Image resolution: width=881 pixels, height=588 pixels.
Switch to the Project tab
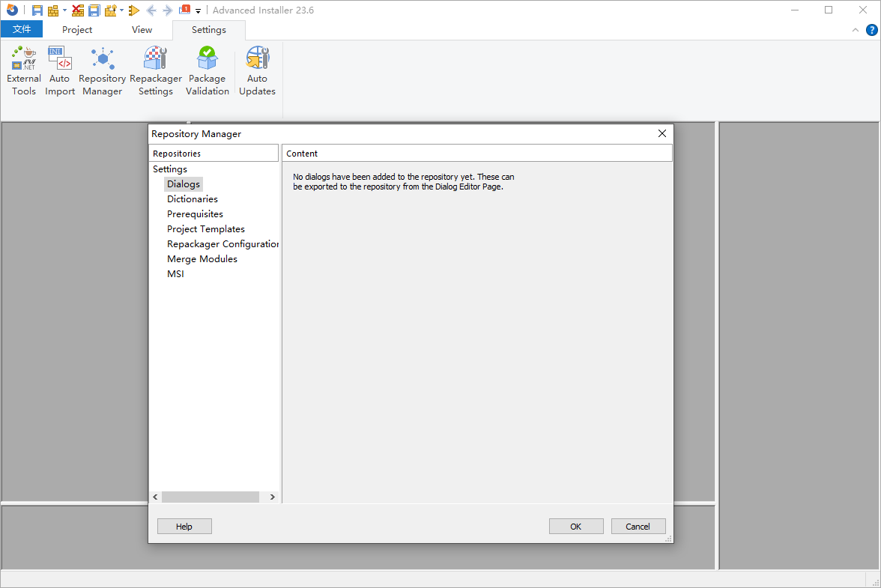click(x=77, y=30)
